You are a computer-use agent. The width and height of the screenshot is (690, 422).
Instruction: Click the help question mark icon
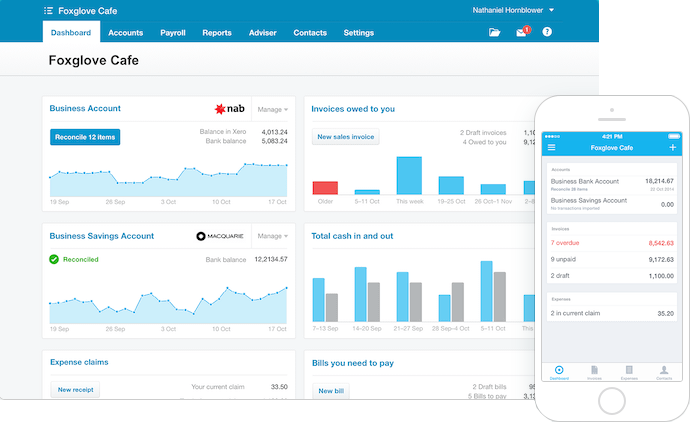pyautogui.click(x=547, y=32)
